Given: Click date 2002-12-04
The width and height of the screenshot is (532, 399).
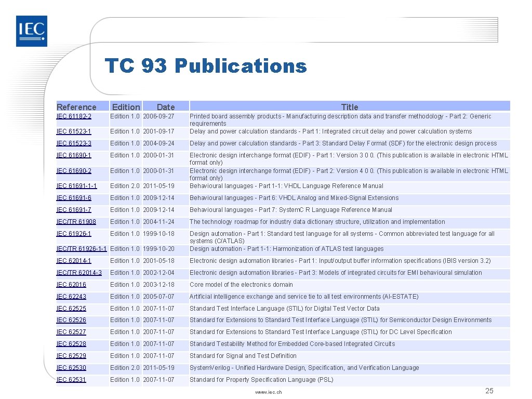Looking at the screenshot, I should pos(158,273).
